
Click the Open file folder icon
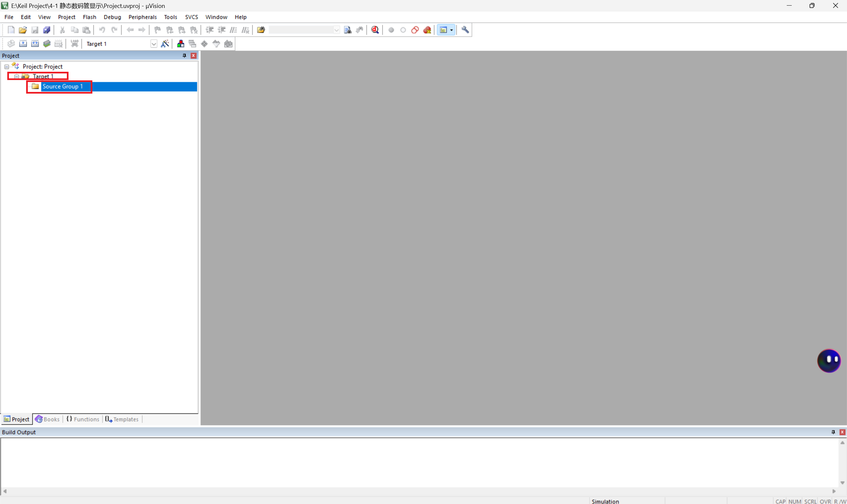(x=23, y=30)
